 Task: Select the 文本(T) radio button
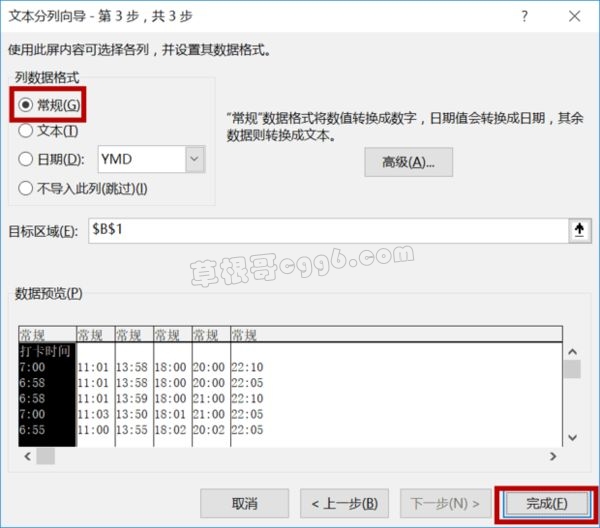tap(26, 131)
